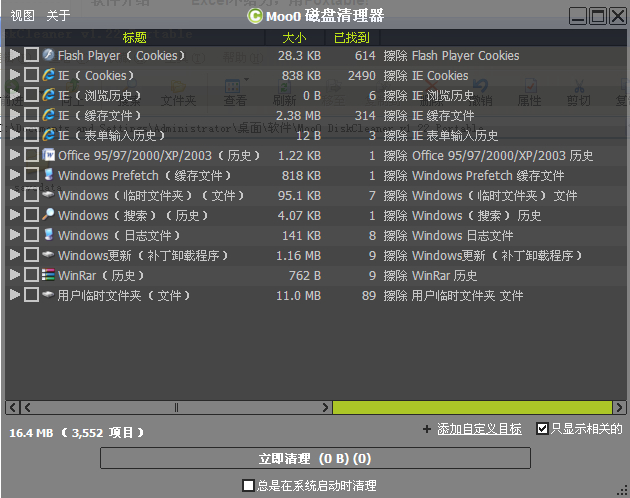Click the Flash Player icon in the list
The height and width of the screenshot is (498, 630).
point(48,55)
